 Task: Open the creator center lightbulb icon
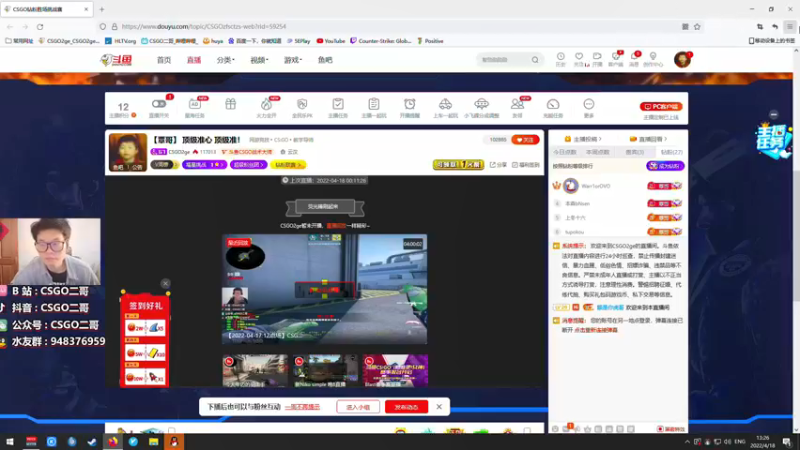(x=653, y=59)
